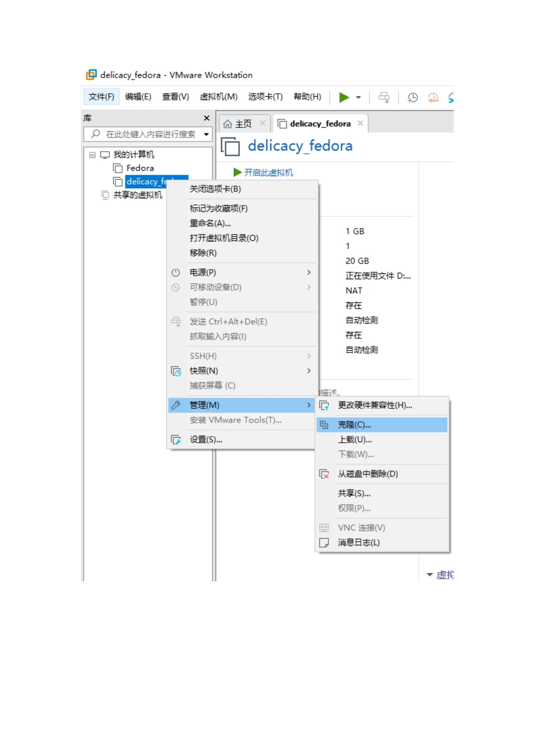Select 共享的虚拟机 in the library tree
Screen dimensions: 535x756
[x=138, y=195]
